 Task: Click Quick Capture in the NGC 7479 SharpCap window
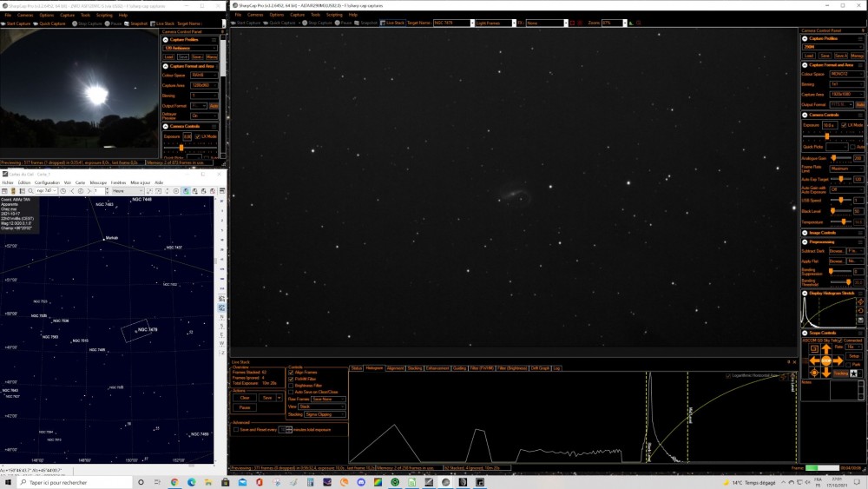pyautogui.click(x=279, y=23)
